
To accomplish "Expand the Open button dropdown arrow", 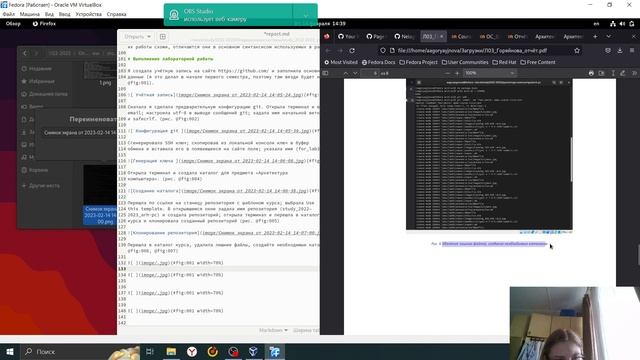I will click(x=149, y=37).
